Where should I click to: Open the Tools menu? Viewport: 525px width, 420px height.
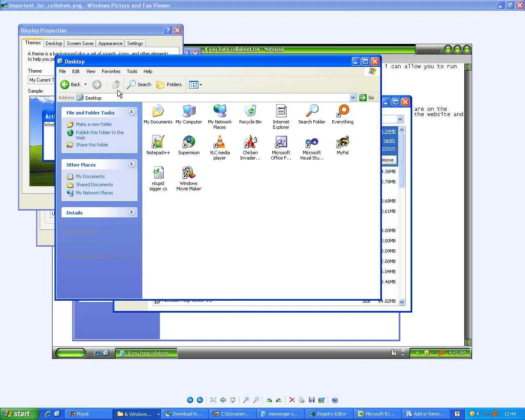(x=132, y=71)
